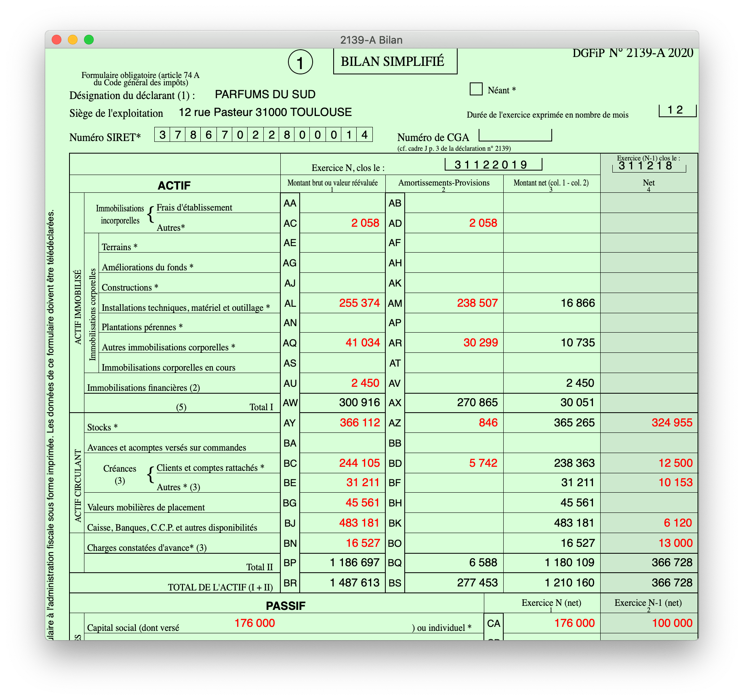This screenshot has width=744, height=700.
Task: Edit cell AD amortization value 2 058
Action: click(x=454, y=223)
